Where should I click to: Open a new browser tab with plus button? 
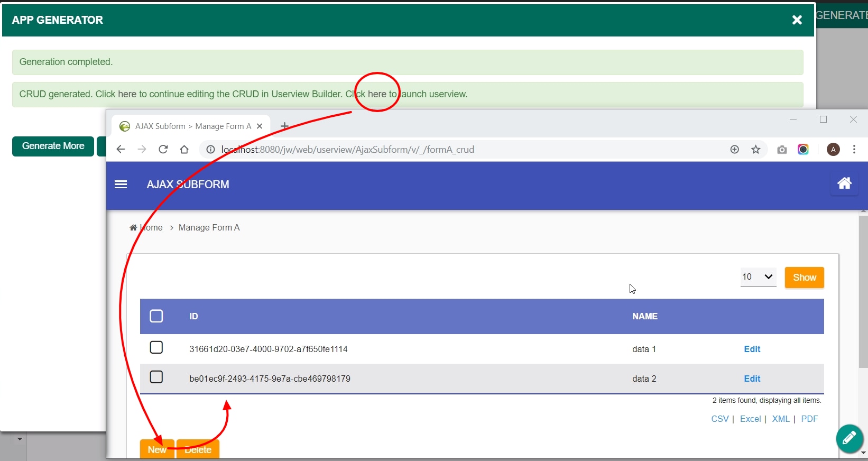click(x=284, y=126)
